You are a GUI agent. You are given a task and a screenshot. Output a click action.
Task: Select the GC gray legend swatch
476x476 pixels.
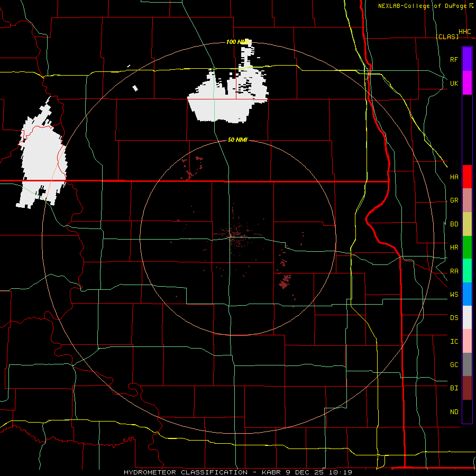click(x=467, y=364)
